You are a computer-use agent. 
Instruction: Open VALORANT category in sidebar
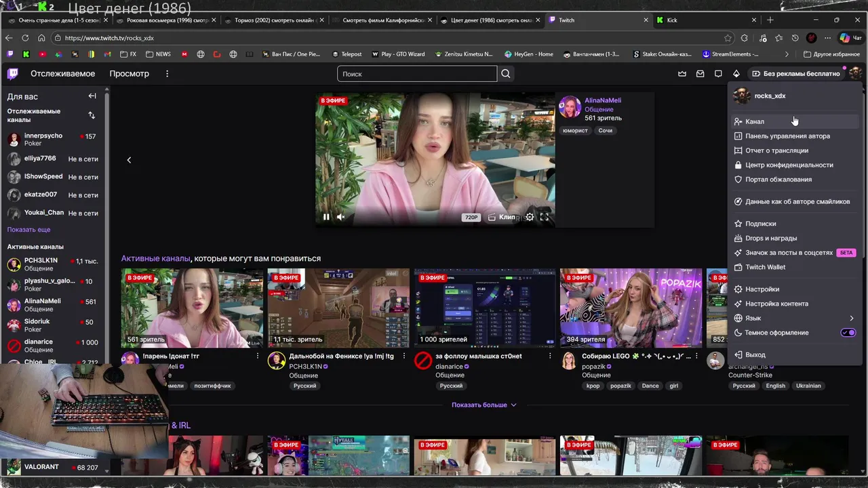[53, 467]
